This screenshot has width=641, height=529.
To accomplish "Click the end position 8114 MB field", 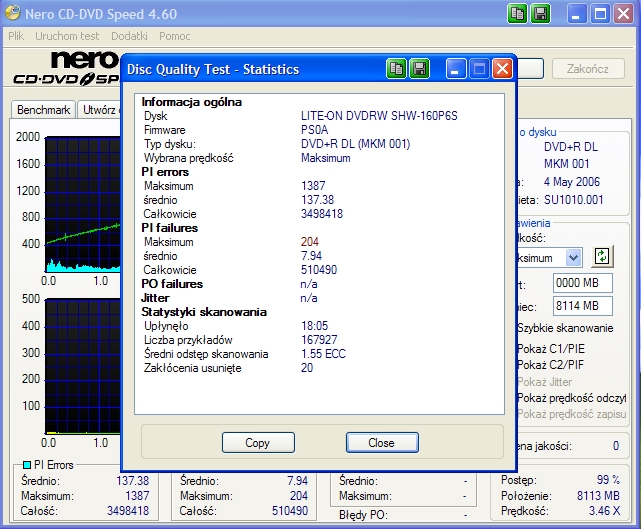I will (583, 306).
